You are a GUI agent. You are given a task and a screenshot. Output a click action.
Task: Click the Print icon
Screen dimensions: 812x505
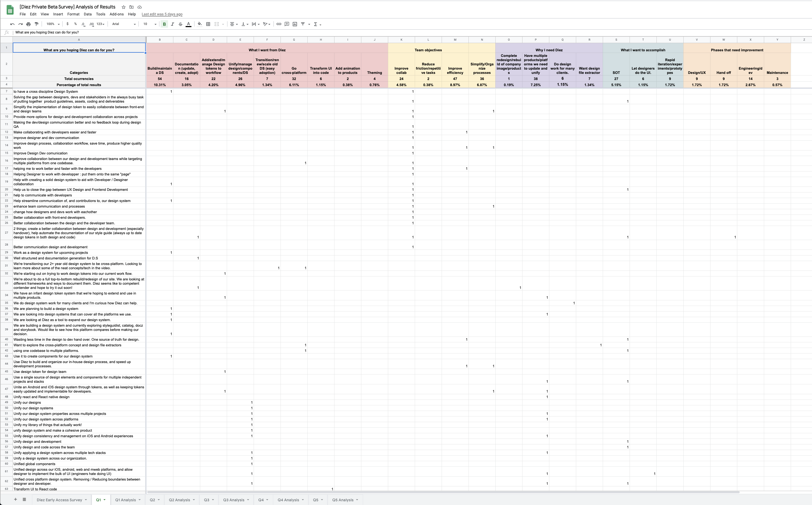pos(28,24)
